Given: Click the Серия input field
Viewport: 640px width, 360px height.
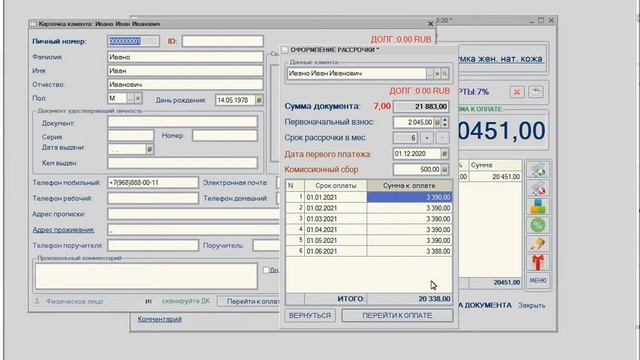Looking at the screenshot, I should click(x=131, y=136).
